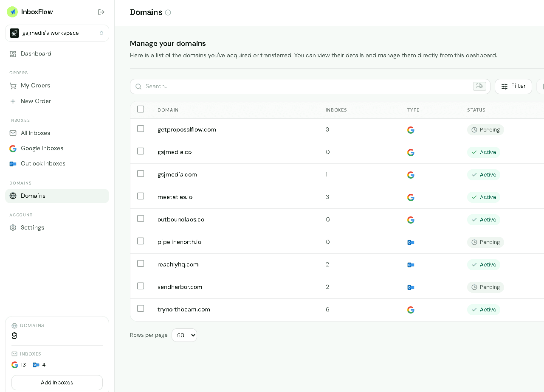Click the Google icon in gsjmedia.co row
This screenshot has height=392, width=544.
click(x=411, y=152)
